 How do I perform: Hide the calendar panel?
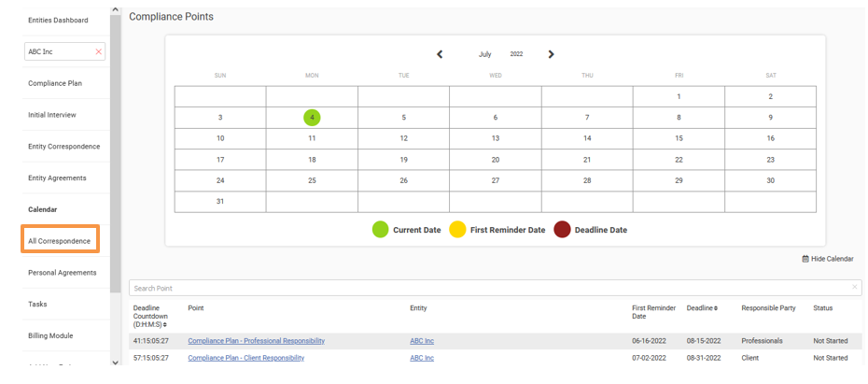(x=827, y=259)
